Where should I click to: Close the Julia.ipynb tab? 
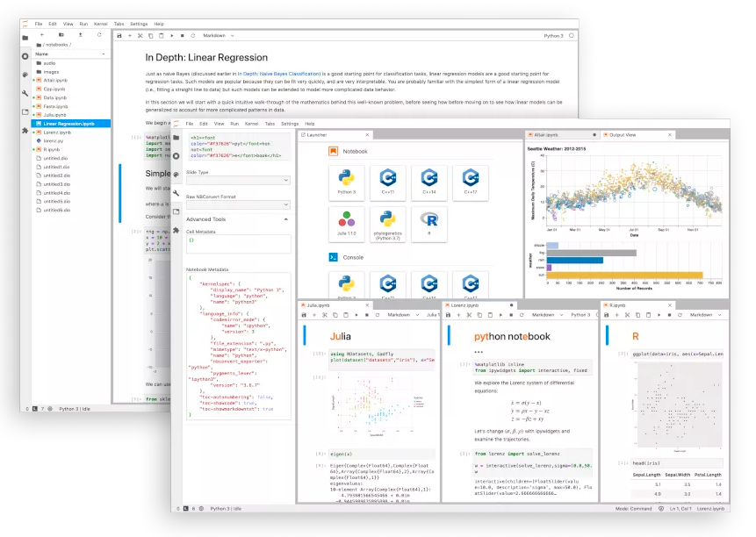click(367, 305)
